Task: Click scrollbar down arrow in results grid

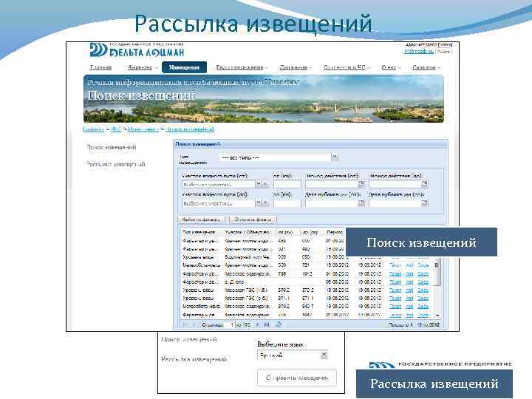Action: pyautogui.click(x=437, y=316)
